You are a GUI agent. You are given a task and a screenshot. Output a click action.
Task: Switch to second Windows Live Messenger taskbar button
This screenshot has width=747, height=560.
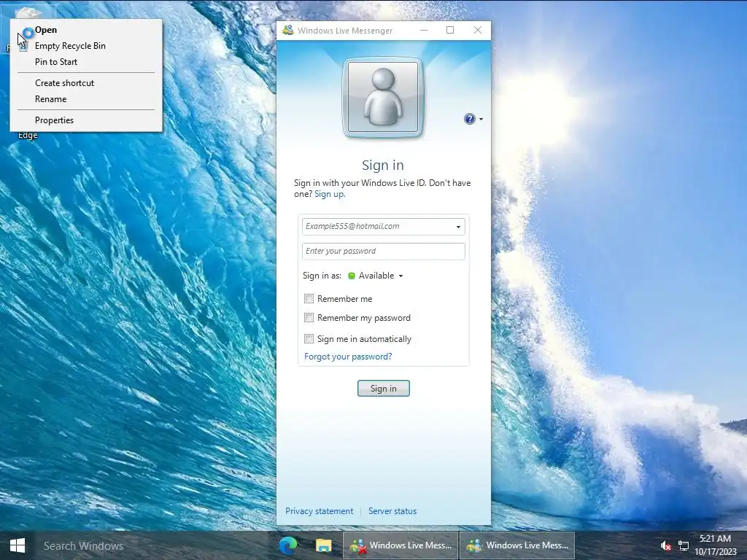pos(517,545)
